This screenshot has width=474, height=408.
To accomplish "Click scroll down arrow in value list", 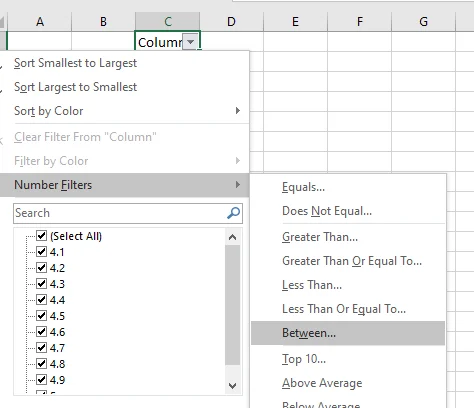I will pyautogui.click(x=233, y=386).
